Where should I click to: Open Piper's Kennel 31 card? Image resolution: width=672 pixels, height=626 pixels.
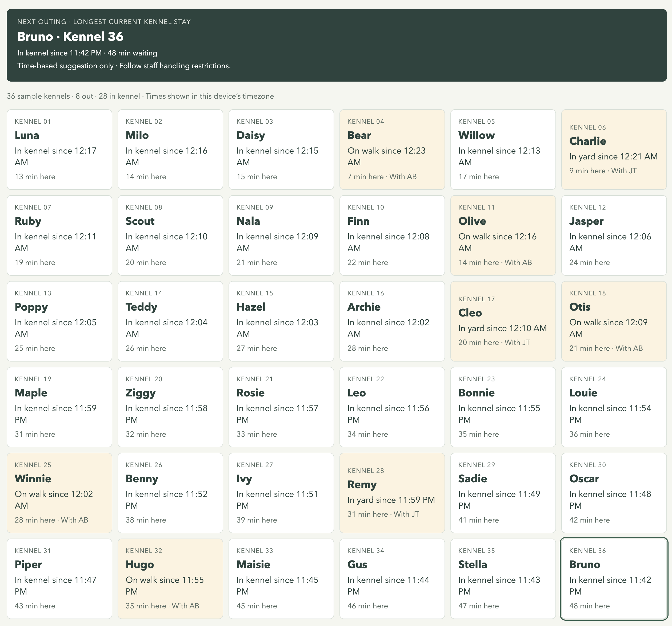tap(59, 579)
